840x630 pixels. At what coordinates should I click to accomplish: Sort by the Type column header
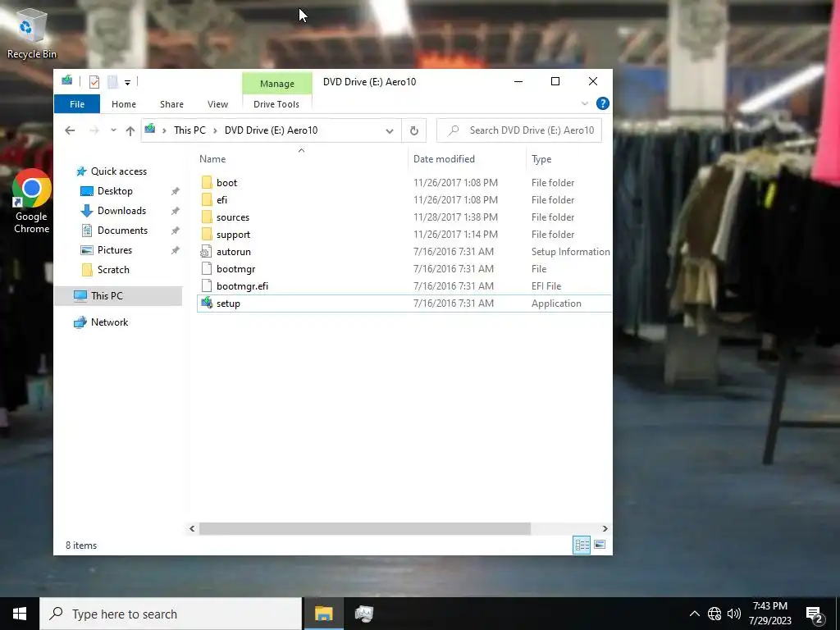[x=541, y=159]
